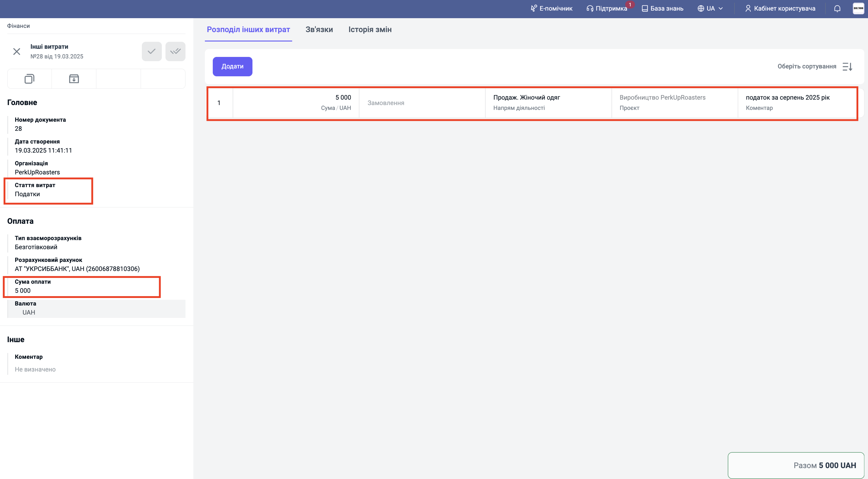Screen dimensions: 868x479
Task: Expand the UA language dropdown
Action: click(710, 8)
